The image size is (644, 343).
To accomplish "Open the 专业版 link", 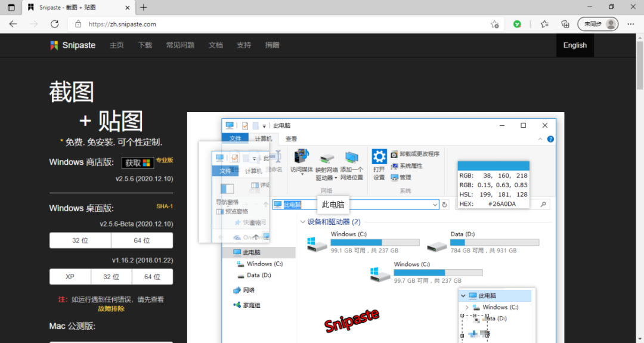I will point(165,160).
